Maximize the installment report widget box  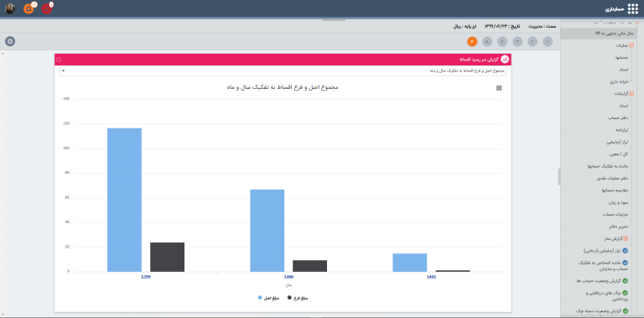[59, 60]
